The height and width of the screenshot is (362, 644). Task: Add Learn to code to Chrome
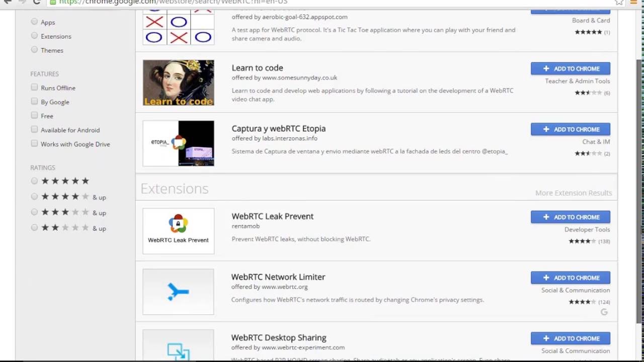(571, 68)
